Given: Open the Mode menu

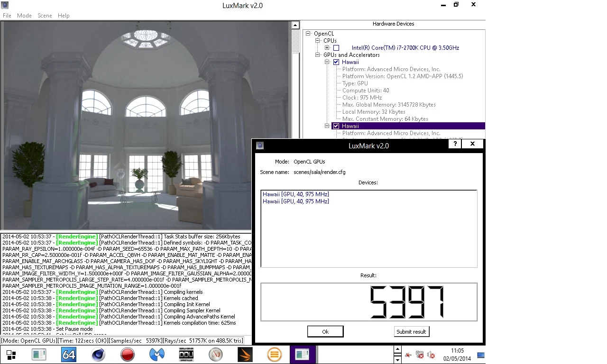Looking at the screenshot, I should pos(24,16).
